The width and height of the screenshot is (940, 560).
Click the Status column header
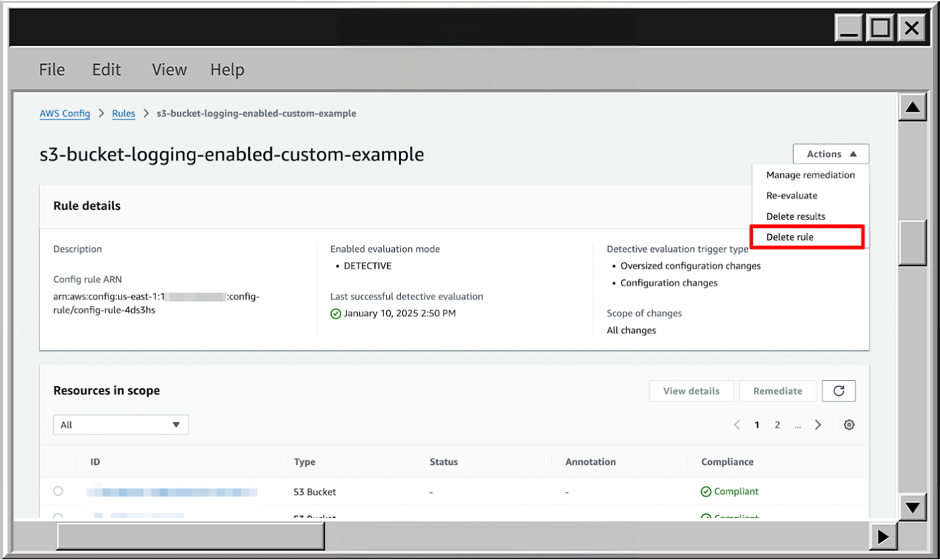(443, 462)
